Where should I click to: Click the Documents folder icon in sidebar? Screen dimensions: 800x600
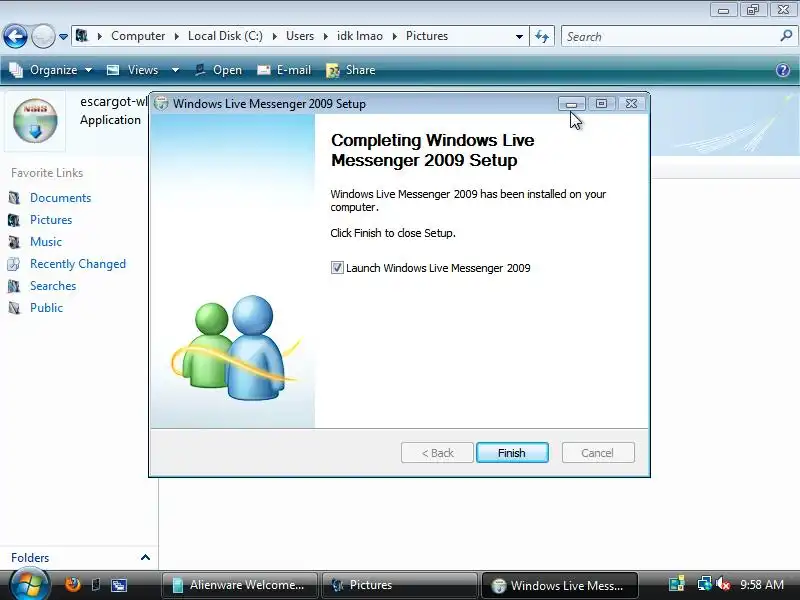pos(14,198)
